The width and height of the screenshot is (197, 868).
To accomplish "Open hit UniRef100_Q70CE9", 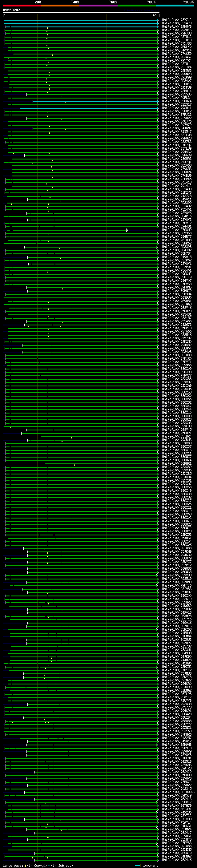I will click(x=177, y=54).
